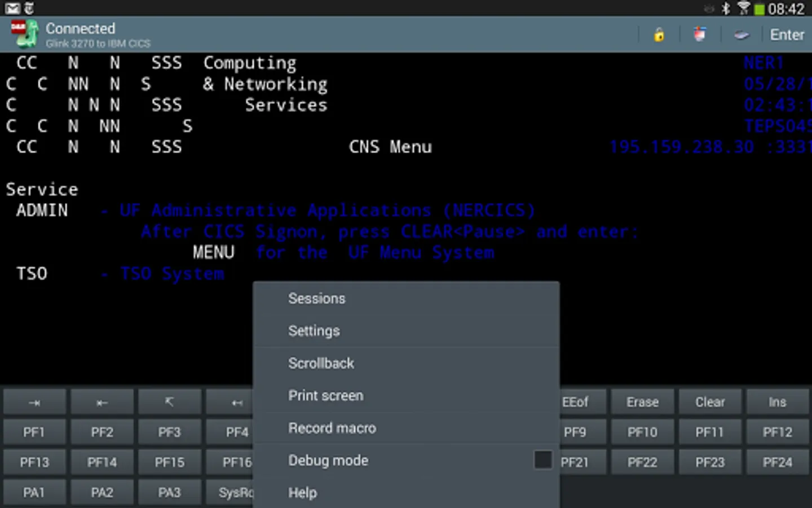Tap the "UF Administrative Applications (NERCICS)" line
This screenshot has height=508, width=812.
point(327,211)
